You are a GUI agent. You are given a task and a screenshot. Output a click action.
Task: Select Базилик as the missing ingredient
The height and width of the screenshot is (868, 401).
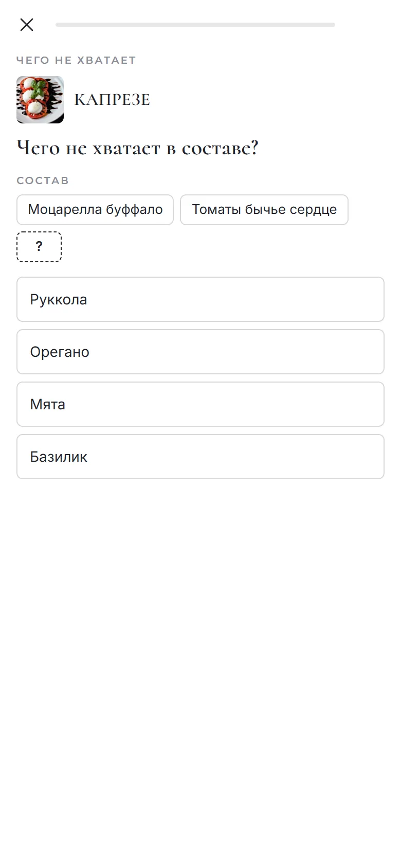200,457
